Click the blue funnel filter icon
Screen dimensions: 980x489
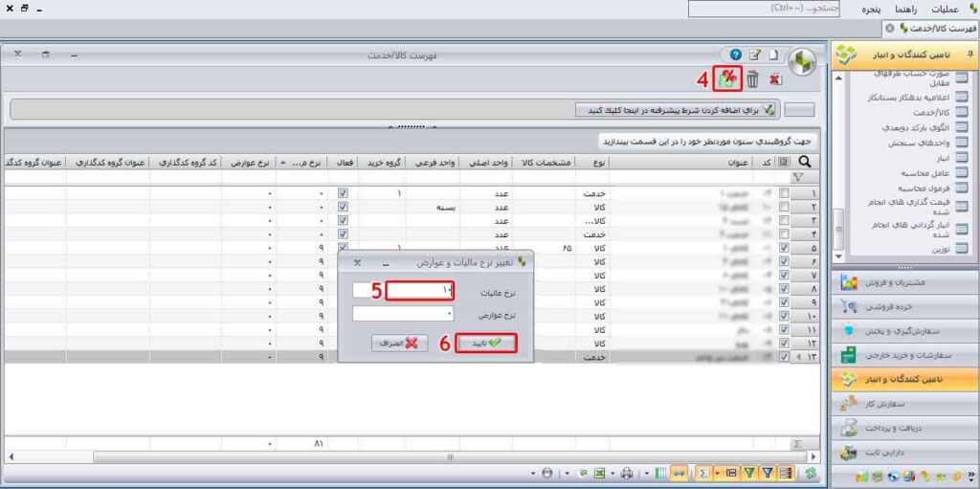[x=768, y=474]
